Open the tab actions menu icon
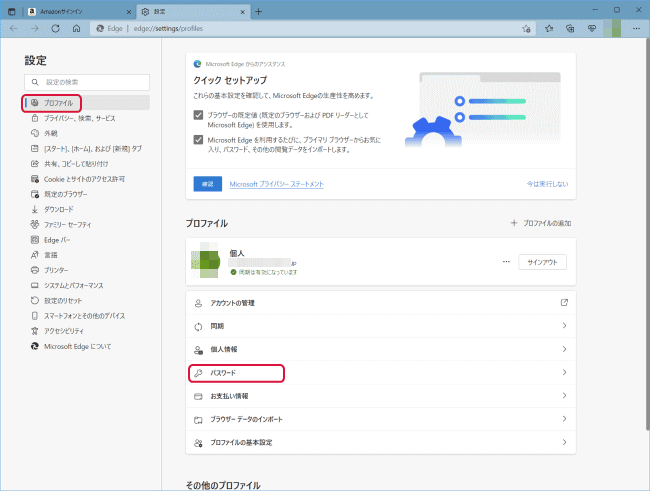 tap(12, 12)
